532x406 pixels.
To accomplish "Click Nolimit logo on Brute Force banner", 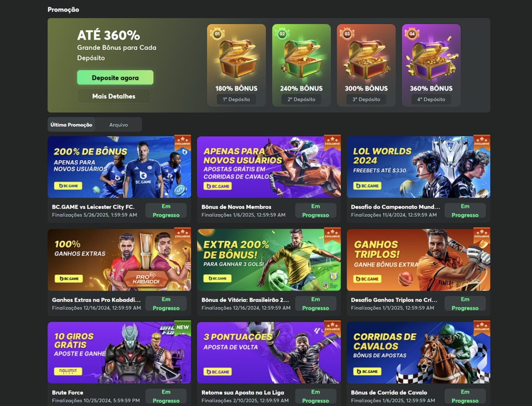I will (x=68, y=371).
